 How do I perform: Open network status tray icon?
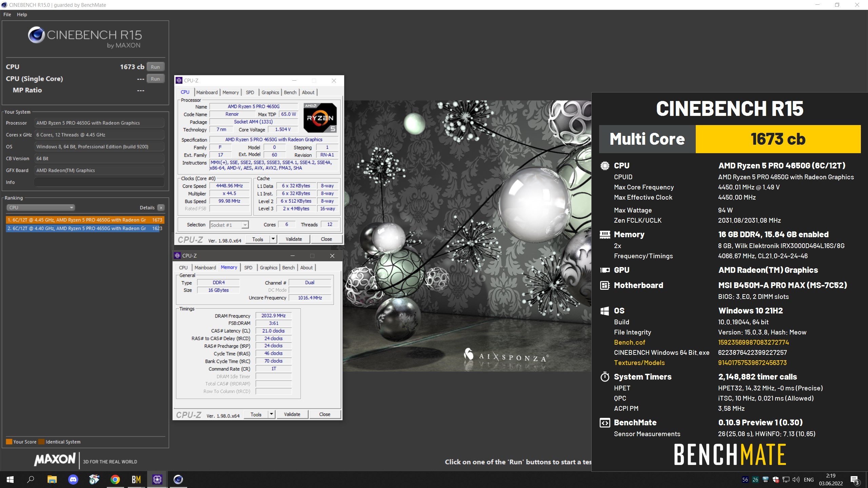(x=786, y=480)
